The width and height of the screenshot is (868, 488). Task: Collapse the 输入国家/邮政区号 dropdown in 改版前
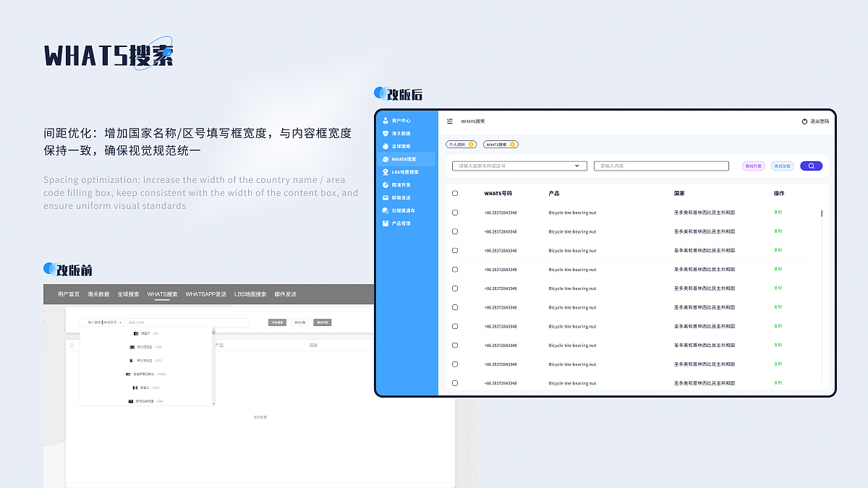[x=120, y=322]
